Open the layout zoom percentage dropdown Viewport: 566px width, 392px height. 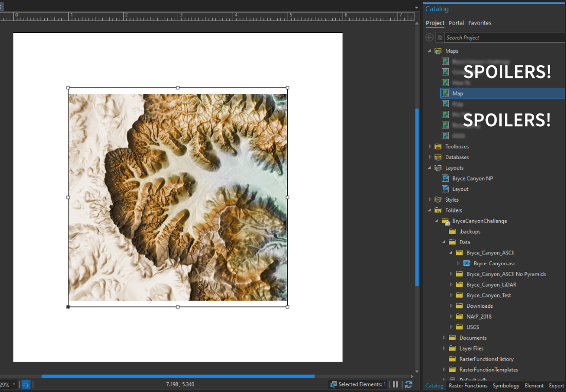coord(14,384)
